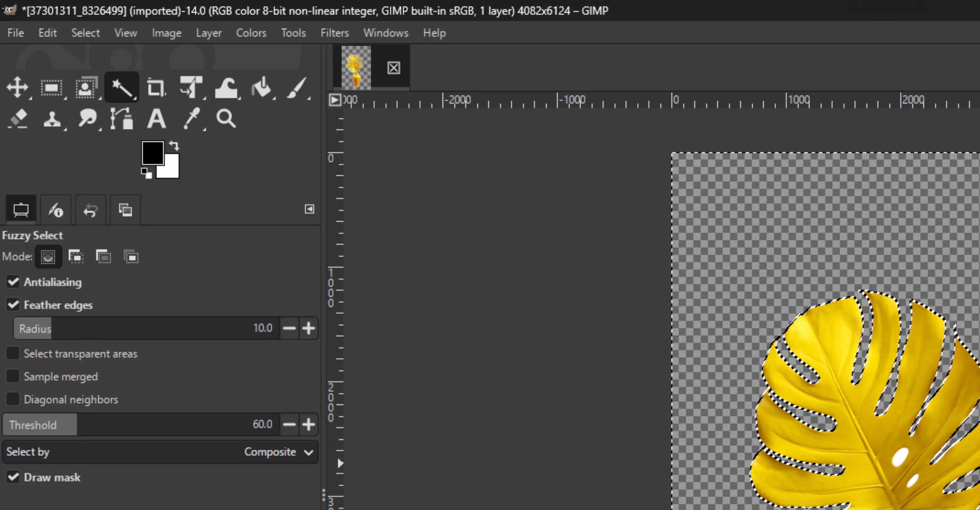The height and width of the screenshot is (510, 980).
Task: Uncheck Feather edges
Action: point(13,304)
